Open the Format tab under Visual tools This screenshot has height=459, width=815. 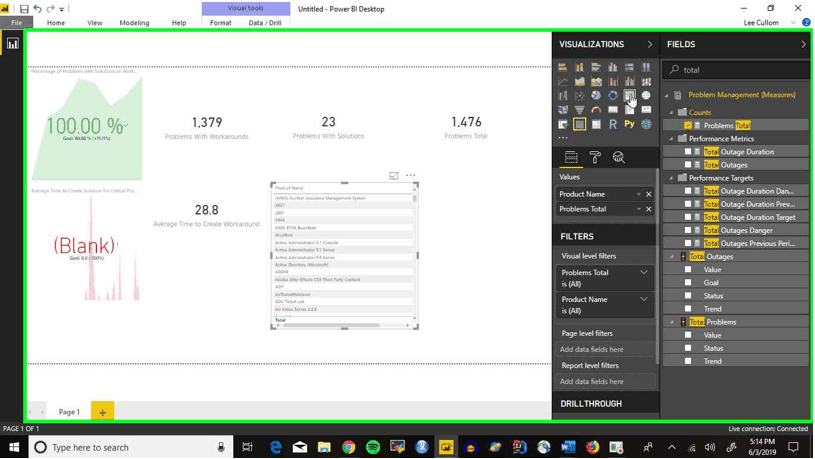click(x=220, y=23)
